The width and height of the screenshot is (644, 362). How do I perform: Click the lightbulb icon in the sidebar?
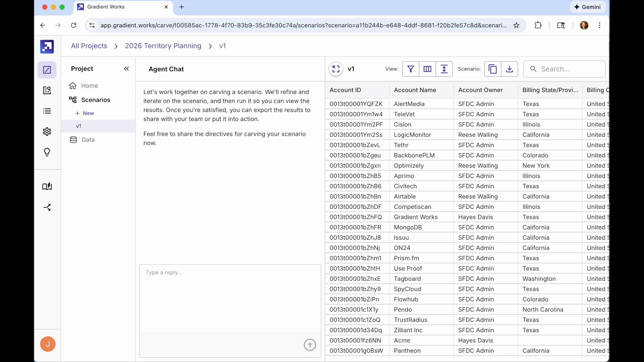coord(47,152)
